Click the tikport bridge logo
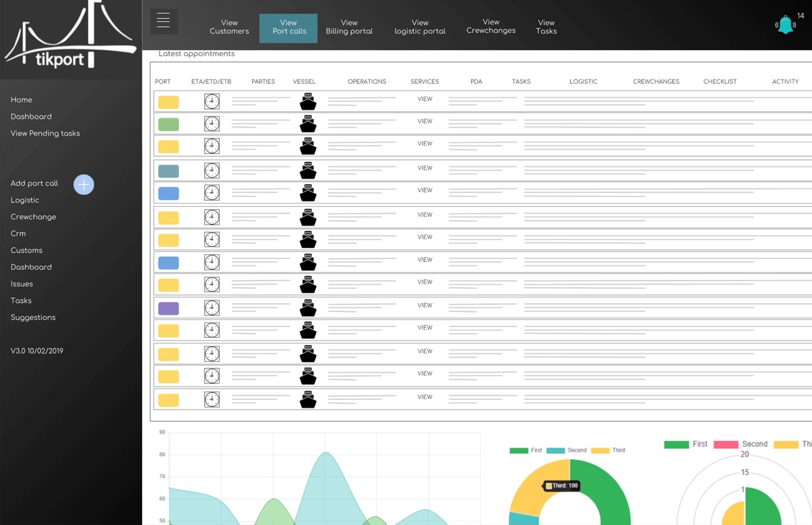Screen dimensions: 812x525 click(70, 35)
